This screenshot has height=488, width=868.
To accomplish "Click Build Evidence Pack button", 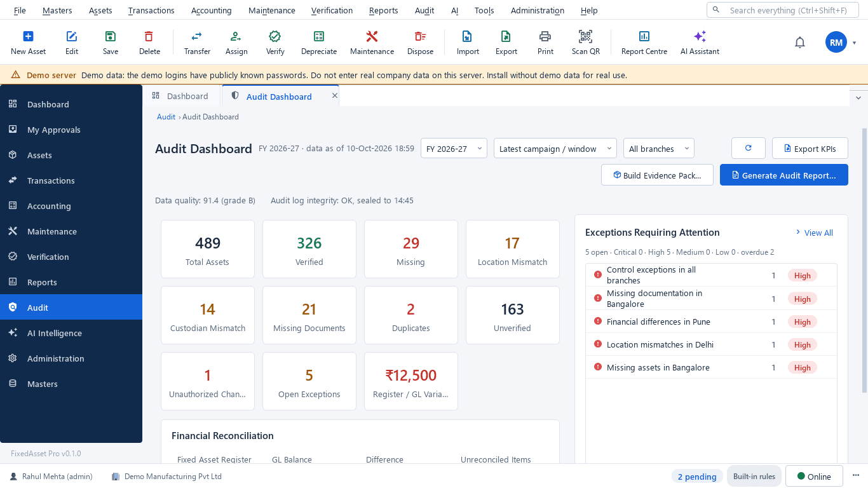I will pyautogui.click(x=657, y=175).
